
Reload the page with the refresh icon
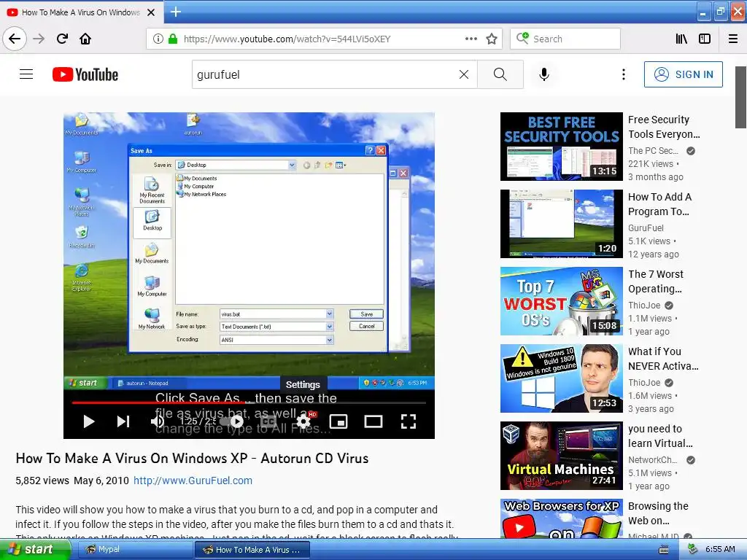[62, 39]
